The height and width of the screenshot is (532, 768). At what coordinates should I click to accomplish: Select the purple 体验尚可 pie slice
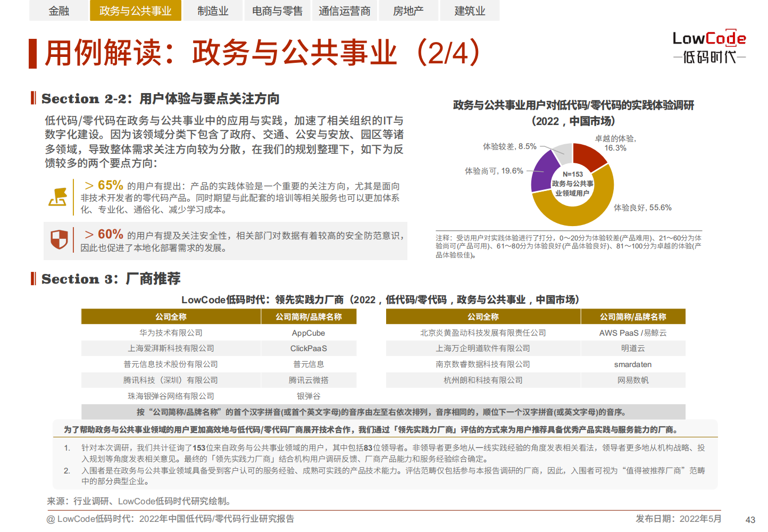pos(542,173)
